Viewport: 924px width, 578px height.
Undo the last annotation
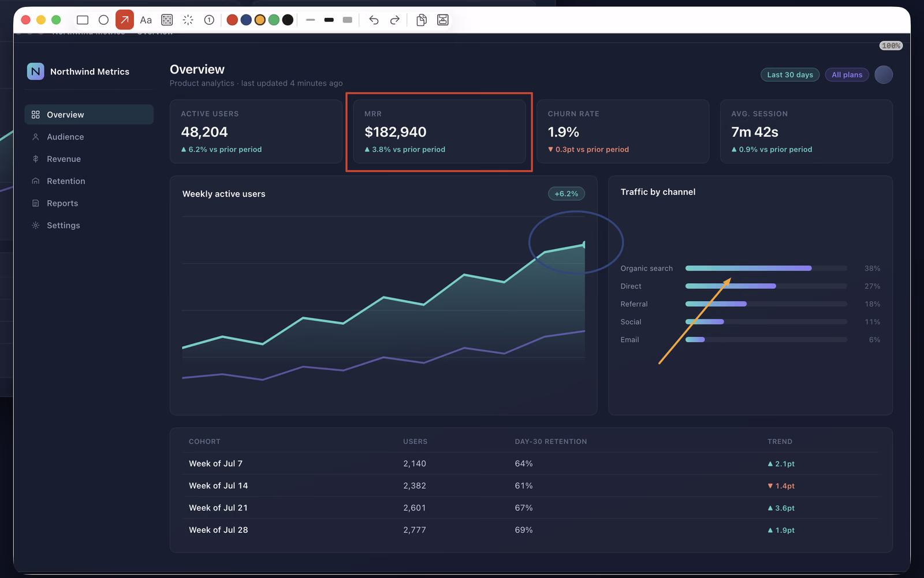[x=374, y=20]
